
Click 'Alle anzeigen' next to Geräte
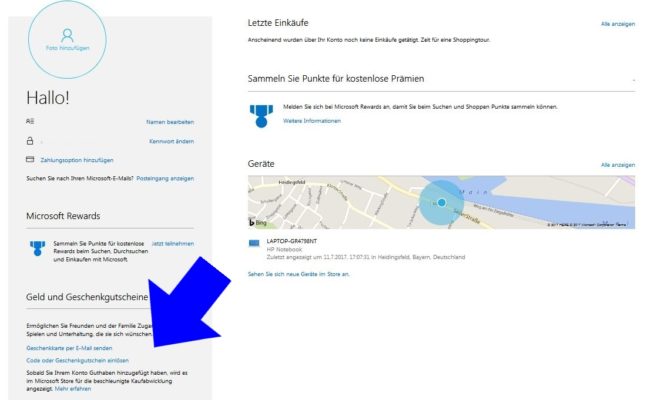pos(618,165)
